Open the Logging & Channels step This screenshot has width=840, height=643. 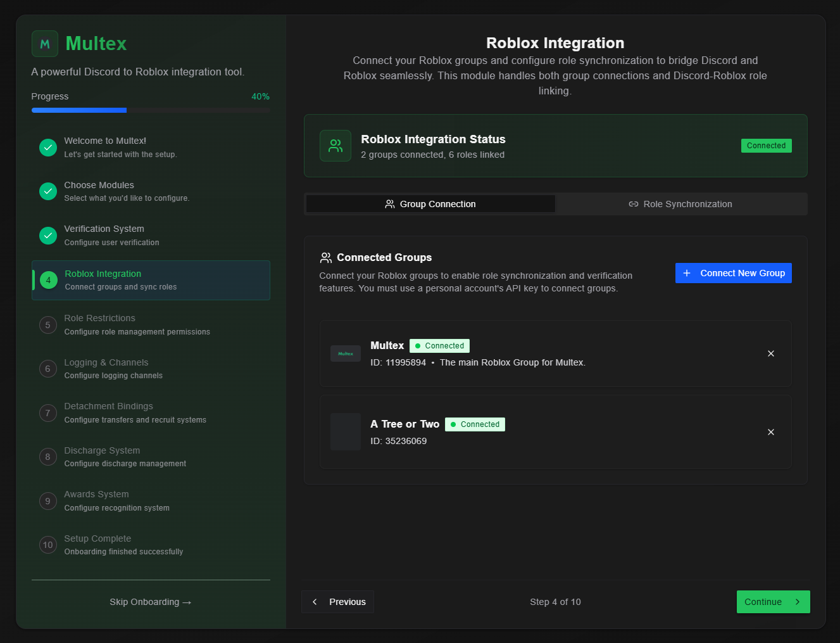[151, 369]
